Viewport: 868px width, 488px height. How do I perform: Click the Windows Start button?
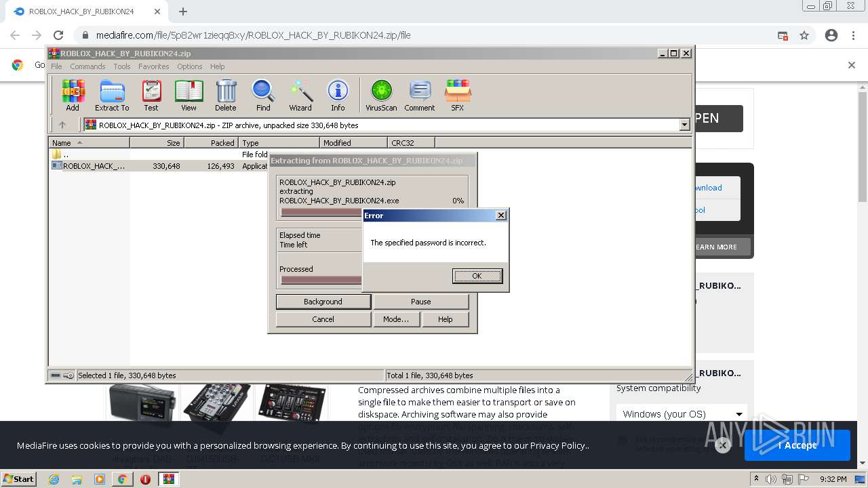click(19, 479)
